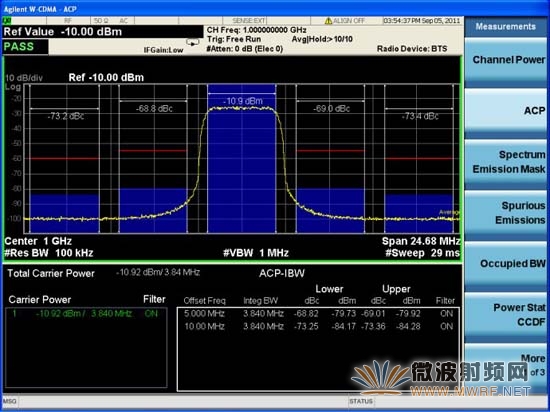Click the IFGain:Low indicator
550x412 pixels.
[163, 50]
